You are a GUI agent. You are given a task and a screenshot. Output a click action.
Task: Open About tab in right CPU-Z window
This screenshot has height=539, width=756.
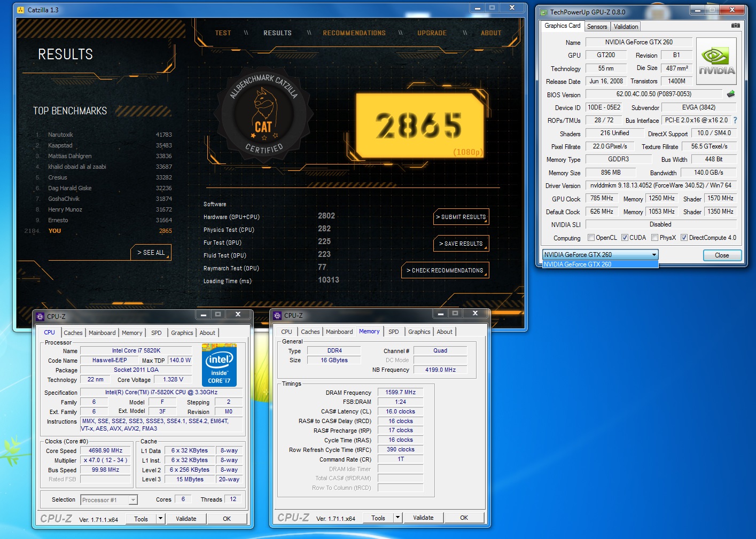445,332
